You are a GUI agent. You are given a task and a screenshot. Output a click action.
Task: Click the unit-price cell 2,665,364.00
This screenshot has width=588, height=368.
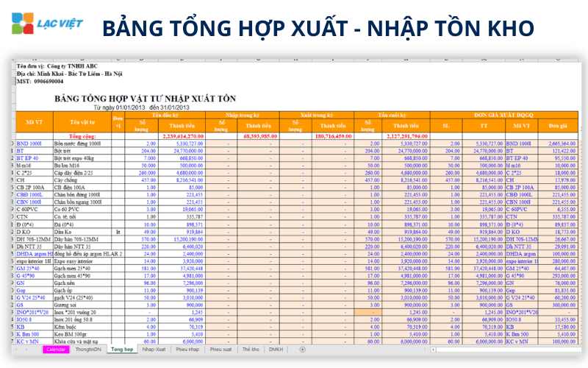pyautogui.click(x=558, y=144)
